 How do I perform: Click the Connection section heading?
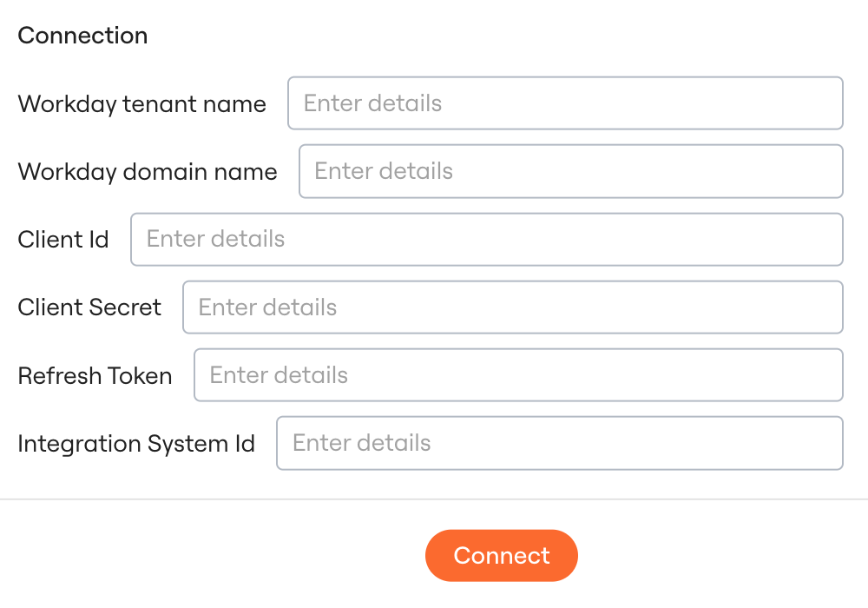pyautogui.click(x=82, y=36)
